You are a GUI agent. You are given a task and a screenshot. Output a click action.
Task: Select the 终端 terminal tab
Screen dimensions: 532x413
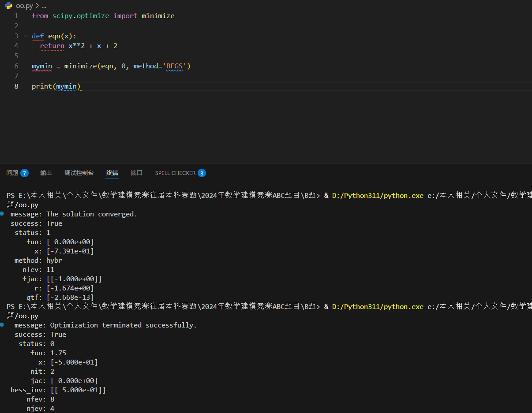pos(112,173)
